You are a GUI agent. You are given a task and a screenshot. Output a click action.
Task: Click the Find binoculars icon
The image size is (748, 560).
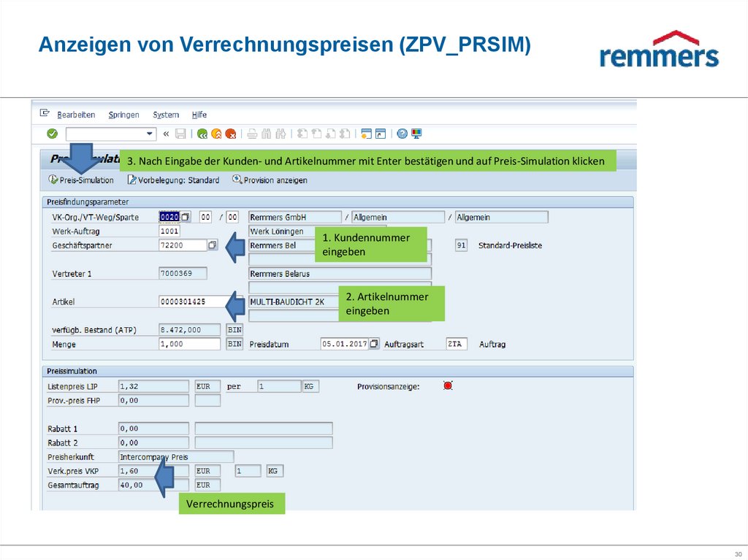[x=267, y=134]
